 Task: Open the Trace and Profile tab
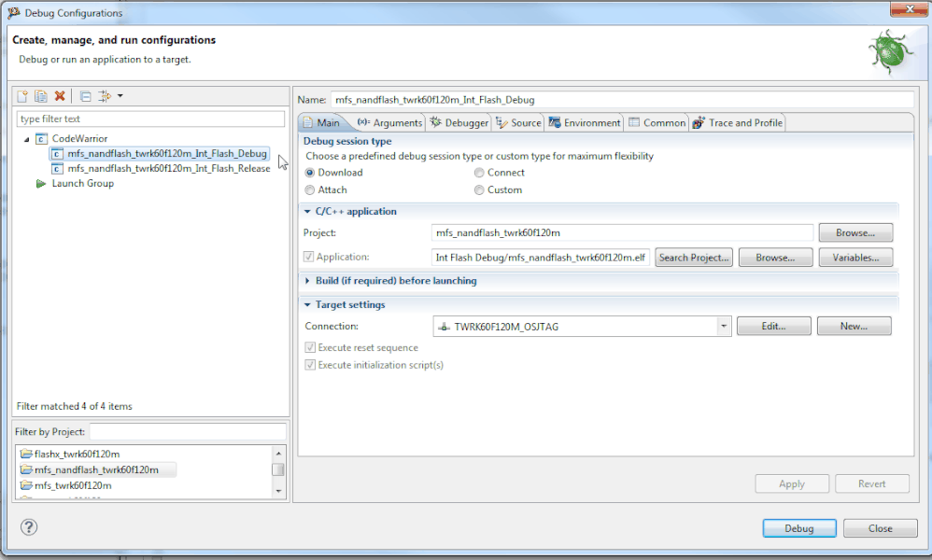click(x=738, y=123)
